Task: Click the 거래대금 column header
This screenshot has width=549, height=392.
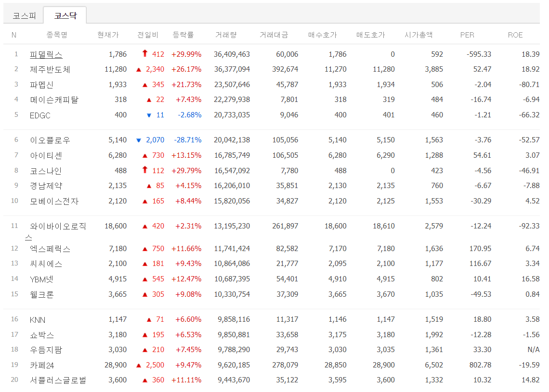Action: pyautogui.click(x=274, y=35)
